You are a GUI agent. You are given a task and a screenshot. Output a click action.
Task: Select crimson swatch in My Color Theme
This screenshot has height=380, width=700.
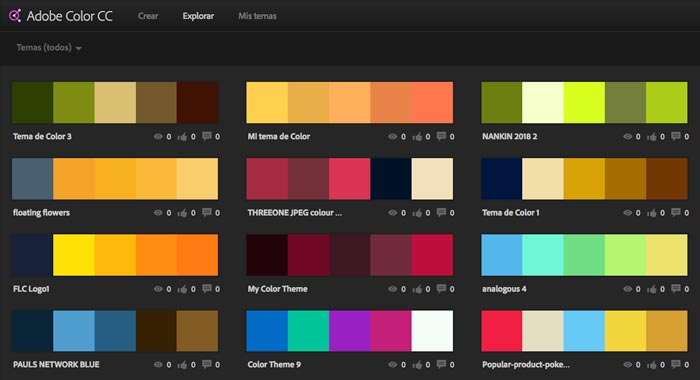coord(432,255)
